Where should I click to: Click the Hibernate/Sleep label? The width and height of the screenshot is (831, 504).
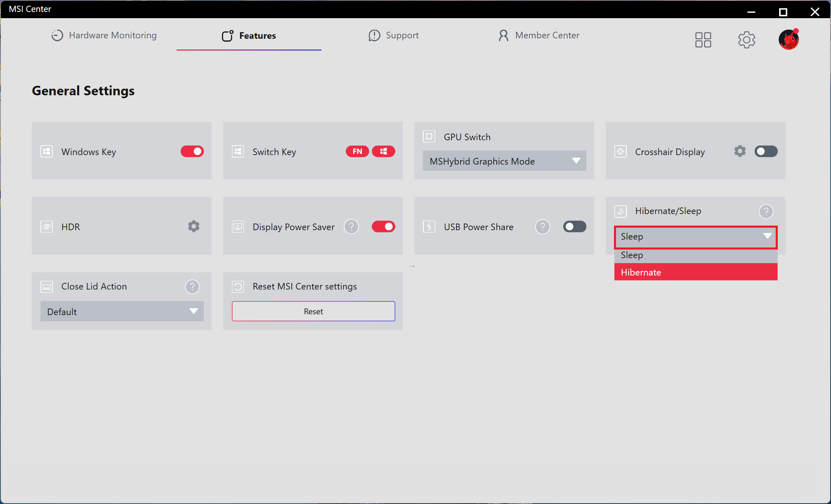(668, 211)
